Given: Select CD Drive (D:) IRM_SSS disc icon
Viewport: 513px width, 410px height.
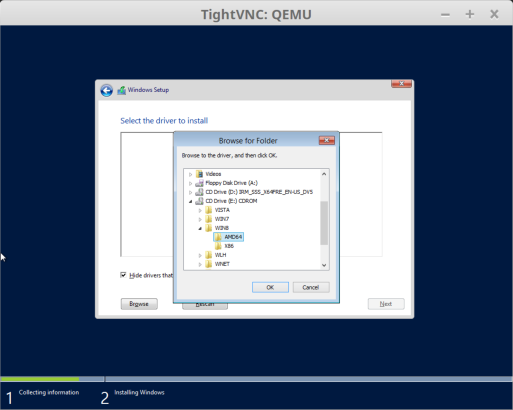Looking at the screenshot, I should pos(199,192).
